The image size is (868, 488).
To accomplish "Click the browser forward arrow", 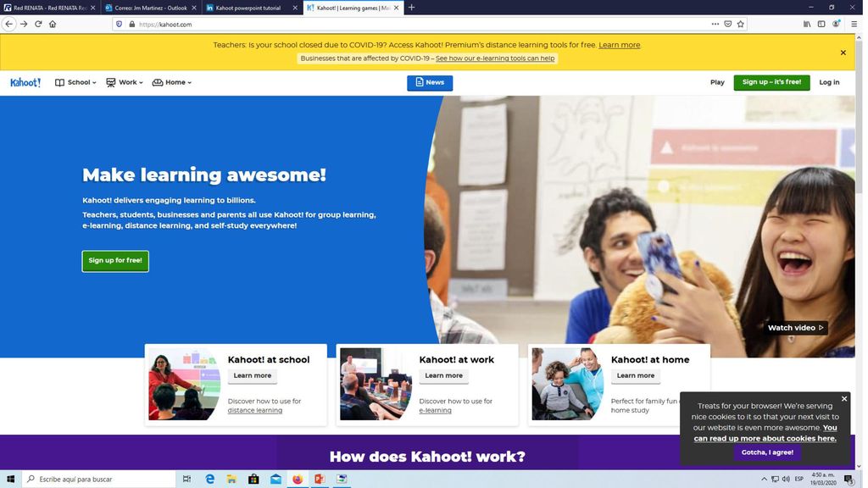I will pyautogui.click(x=24, y=24).
